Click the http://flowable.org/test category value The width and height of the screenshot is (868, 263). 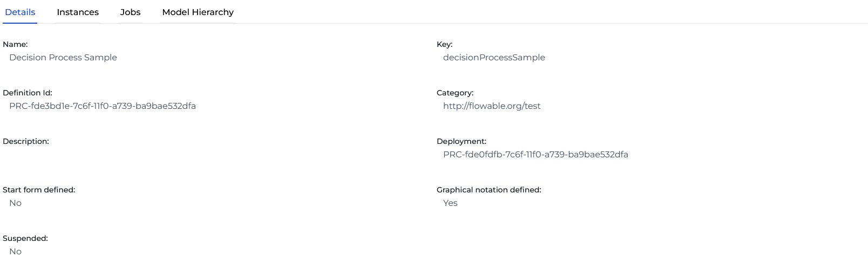(x=491, y=106)
